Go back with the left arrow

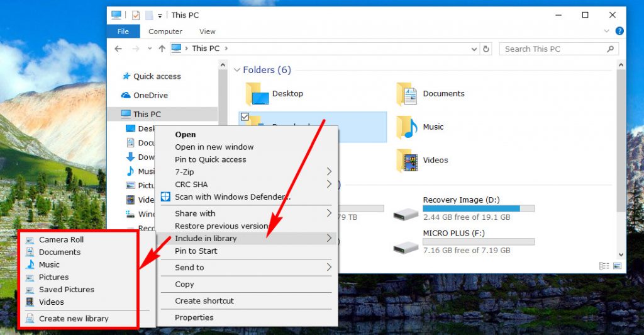[118, 49]
